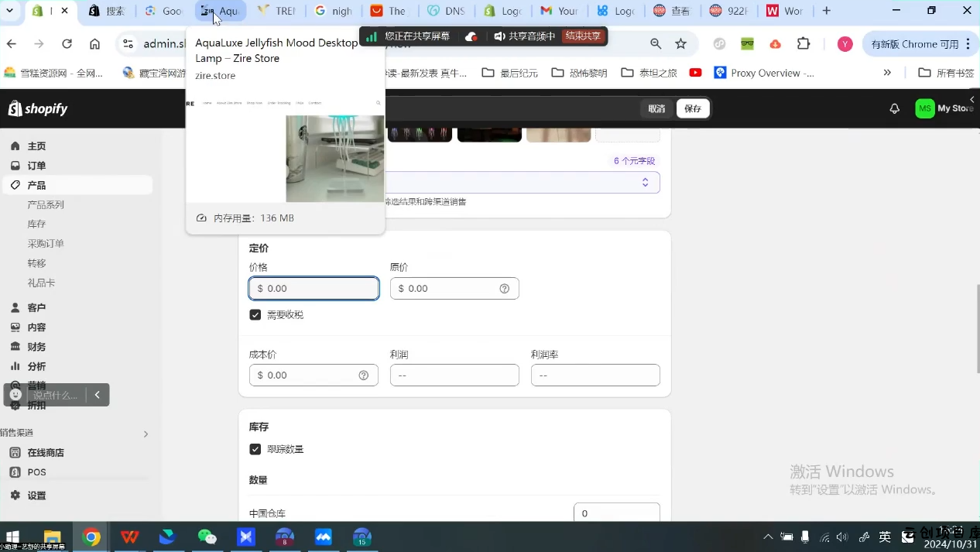The width and height of the screenshot is (980, 552).
Task: Open 订单 in the sidebar menu
Action: (36, 166)
